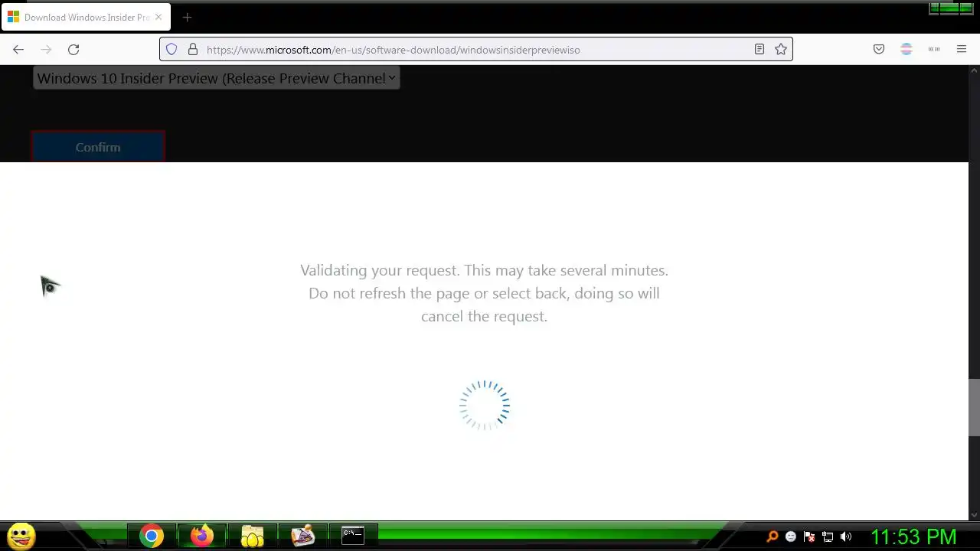Open the striped round extension icon
Screen dimensions: 980x551
(906, 50)
